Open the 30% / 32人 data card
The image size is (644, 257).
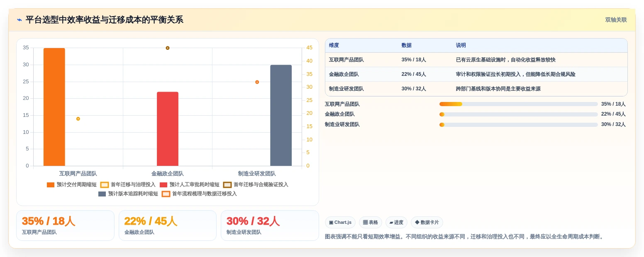coord(270,225)
